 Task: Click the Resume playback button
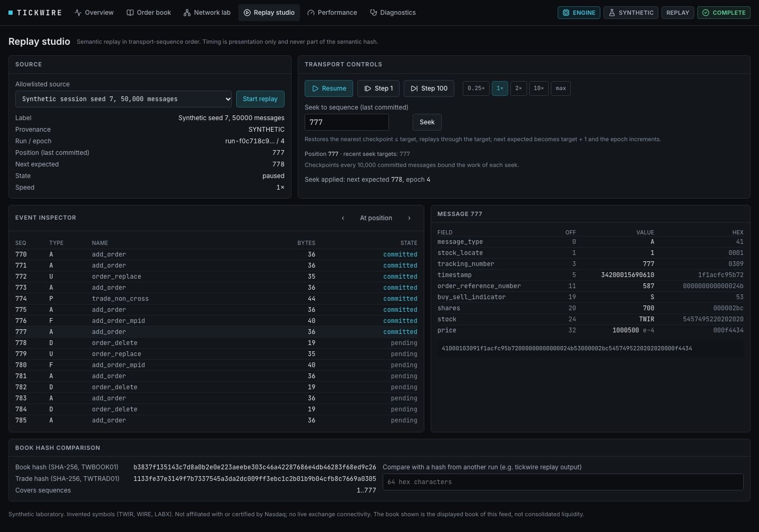(x=329, y=88)
